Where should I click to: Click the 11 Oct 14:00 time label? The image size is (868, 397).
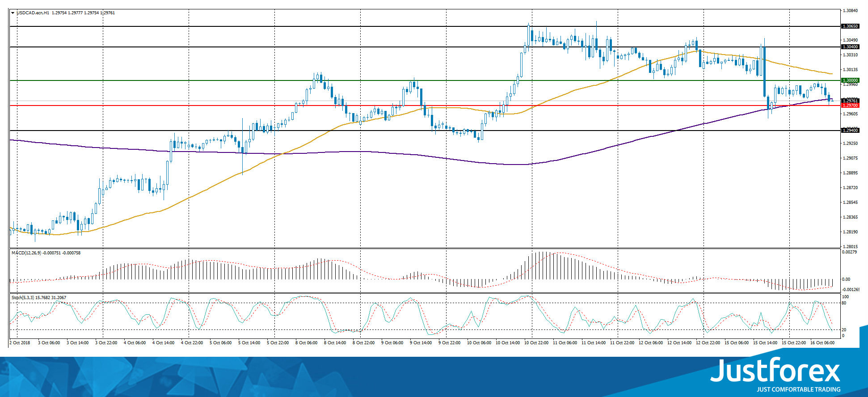point(594,343)
